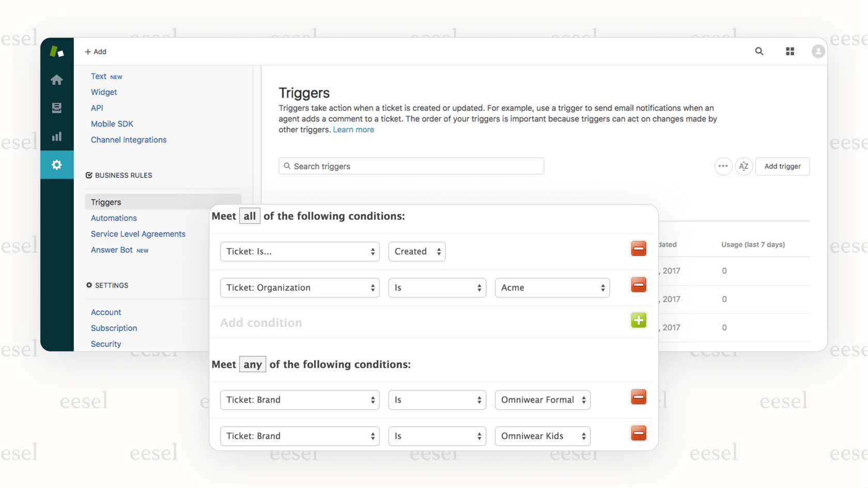Open search using the magnifier icon
The width and height of the screenshot is (868, 488).
pos(759,51)
